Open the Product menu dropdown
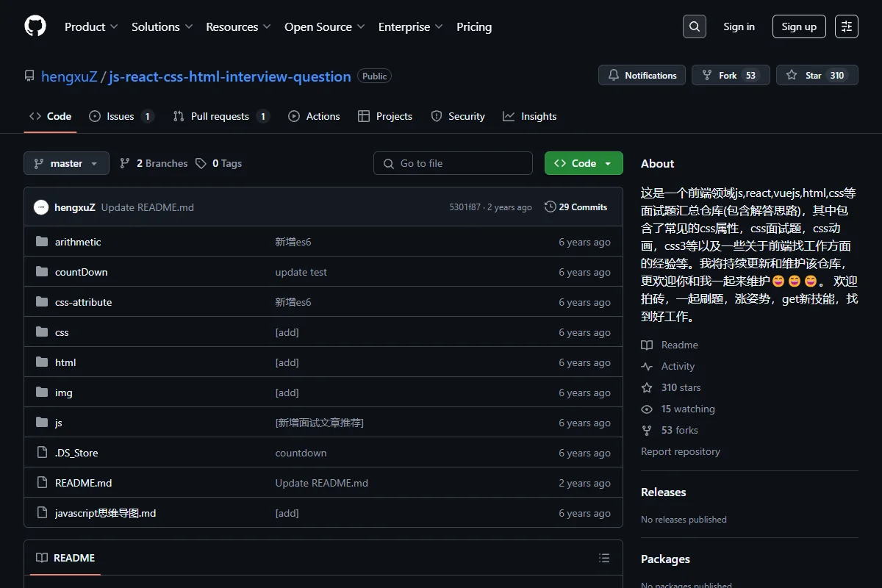The height and width of the screenshot is (588, 882). coord(91,26)
